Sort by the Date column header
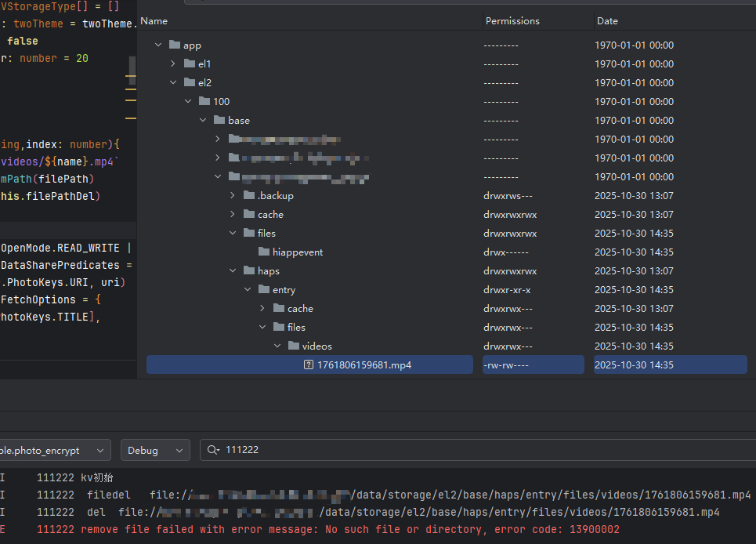 click(x=607, y=21)
